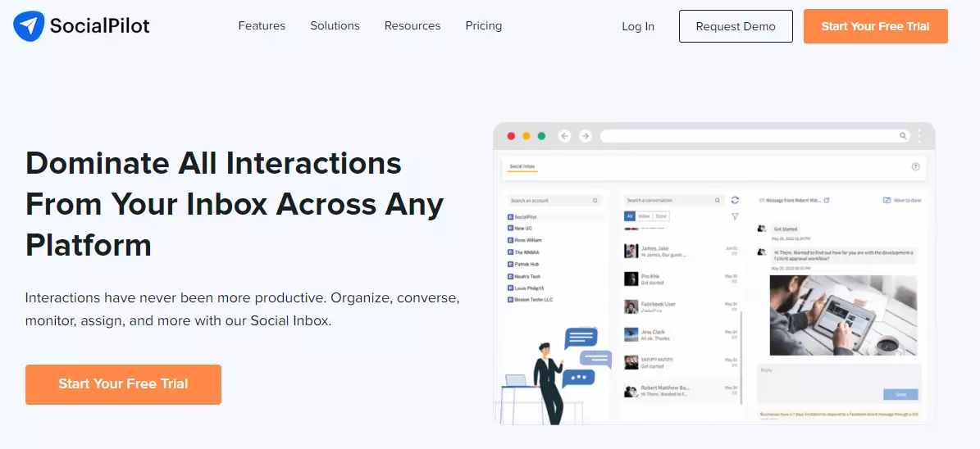This screenshot has height=449, width=980.
Task: Click the SocialPilot logo
Action: pos(81,26)
